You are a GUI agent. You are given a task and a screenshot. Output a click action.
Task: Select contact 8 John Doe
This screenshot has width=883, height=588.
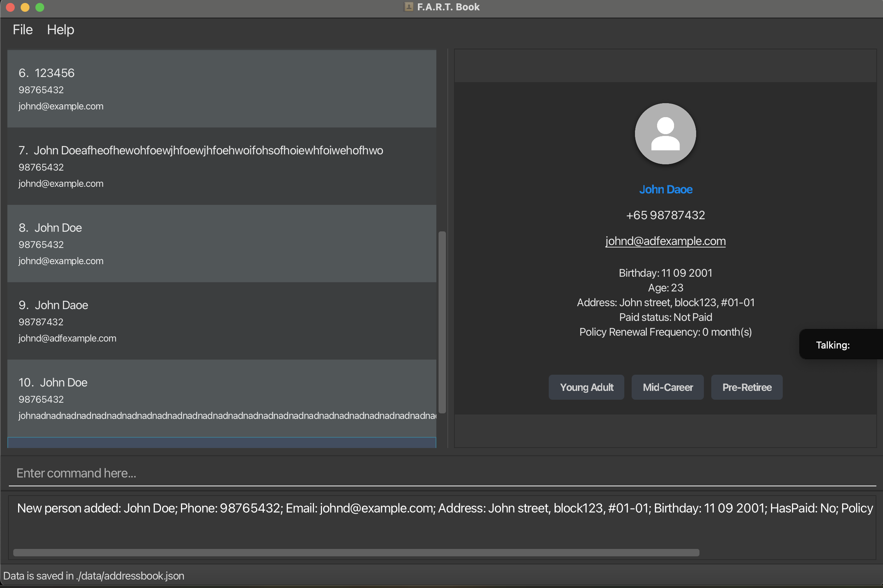coord(222,244)
